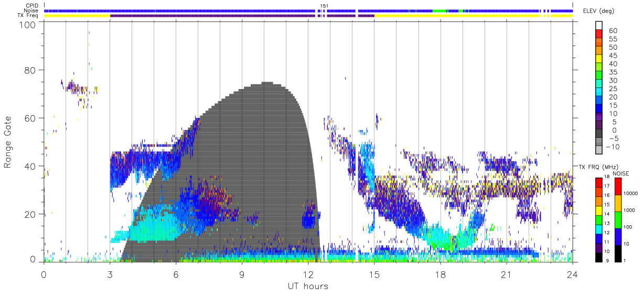The height and width of the screenshot is (297, 644).
Task: Click the yellow 40-45 swatch in ELEV color bar
Action: (599, 59)
